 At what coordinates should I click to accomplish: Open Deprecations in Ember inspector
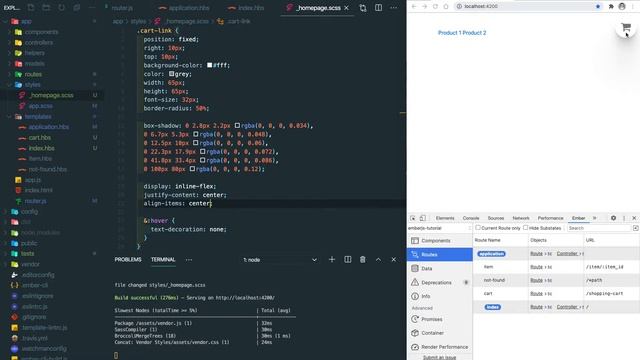pos(440,282)
